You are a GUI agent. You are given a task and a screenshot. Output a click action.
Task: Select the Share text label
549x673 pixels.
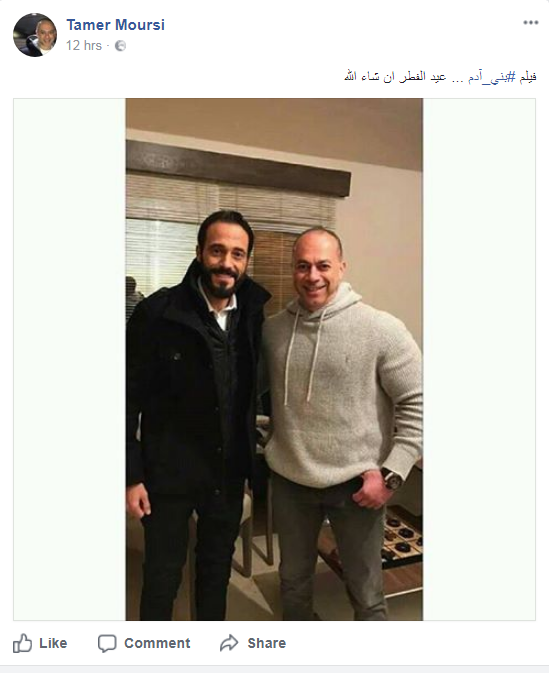click(x=267, y=643)
